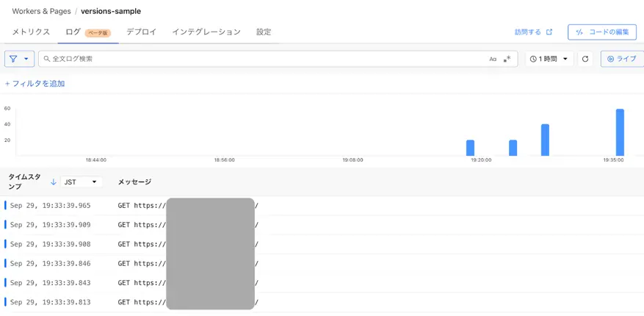644x316 pixels.
Task: Select log row 19:33:39.813
Action: click(x=322, y=302)
